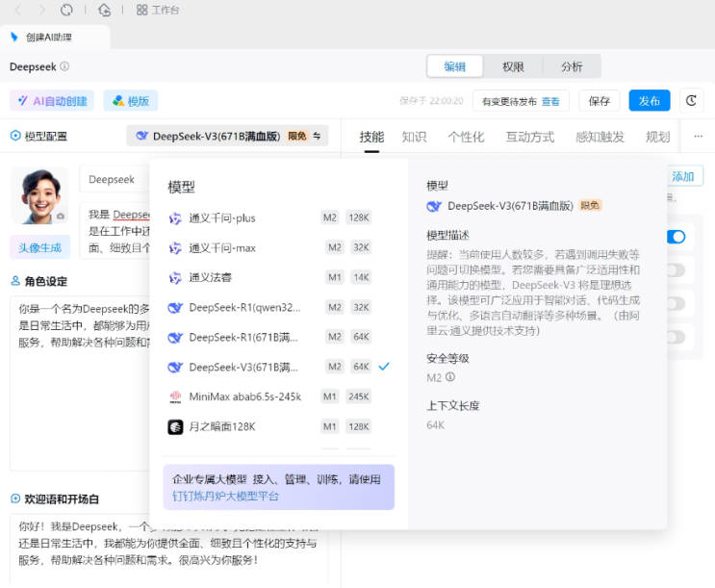Open the 技能 tab

tap(371, 137)
